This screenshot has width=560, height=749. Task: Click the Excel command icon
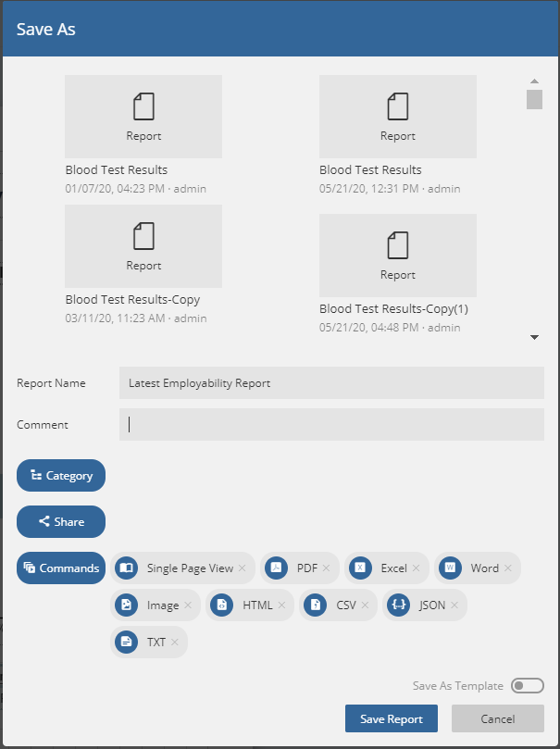click(x=360, y=568)
